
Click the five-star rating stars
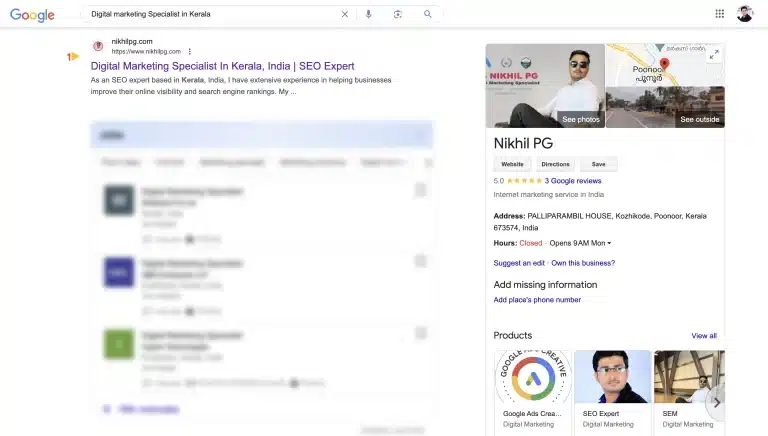pos(524,181)
